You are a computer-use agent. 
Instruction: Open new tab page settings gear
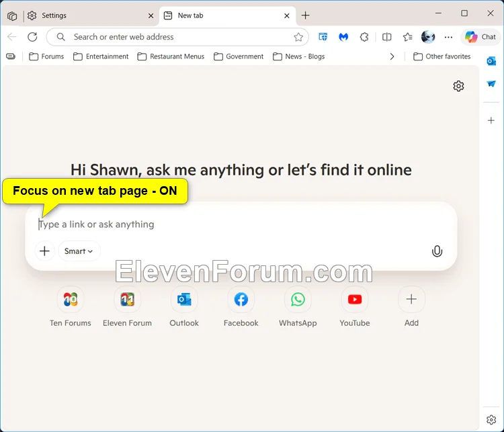(458, 86)
